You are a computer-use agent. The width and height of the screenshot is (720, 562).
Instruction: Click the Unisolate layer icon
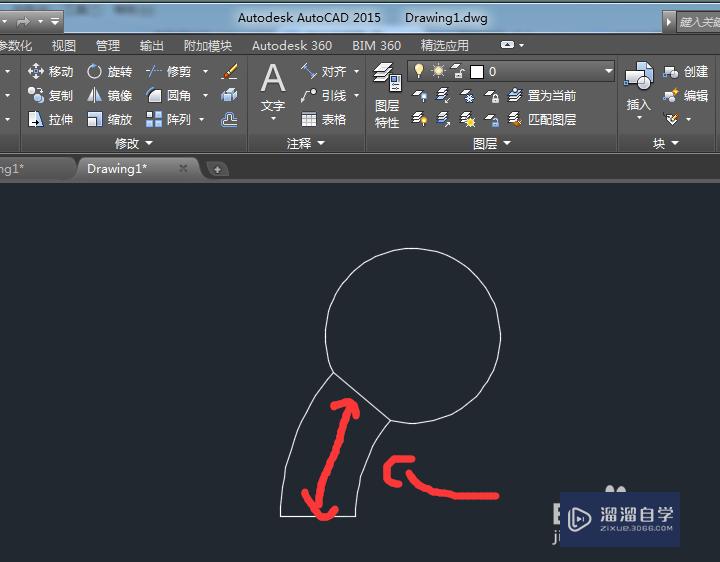tap(443, 119)
